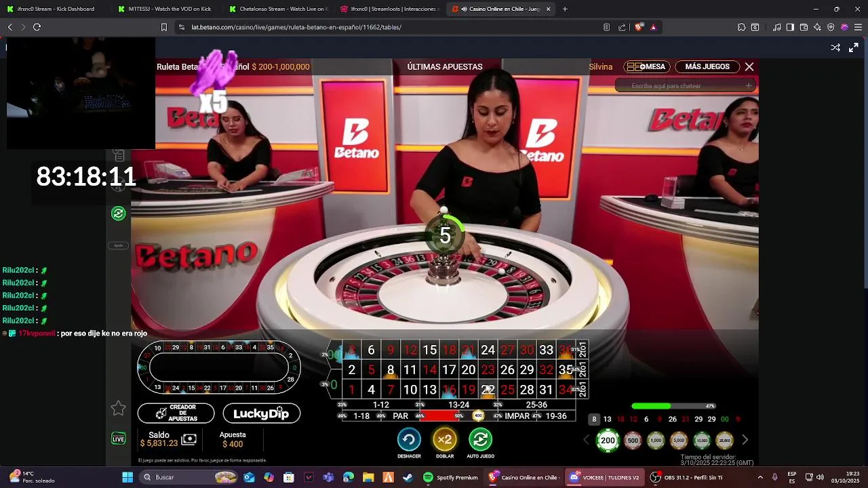Click the latest result 8 in history
This screenshot has height=488, width=868.
pos(594,419)
